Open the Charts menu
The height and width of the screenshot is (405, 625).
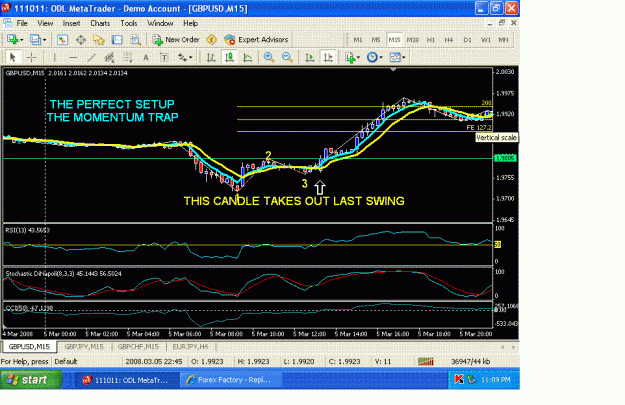[x=100, y=23]
